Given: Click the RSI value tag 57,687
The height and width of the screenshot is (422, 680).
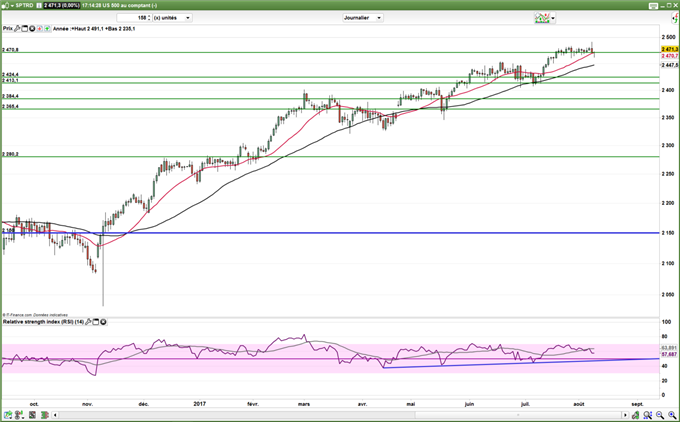Looking at the screenshot, I should (x=669, y=354).
